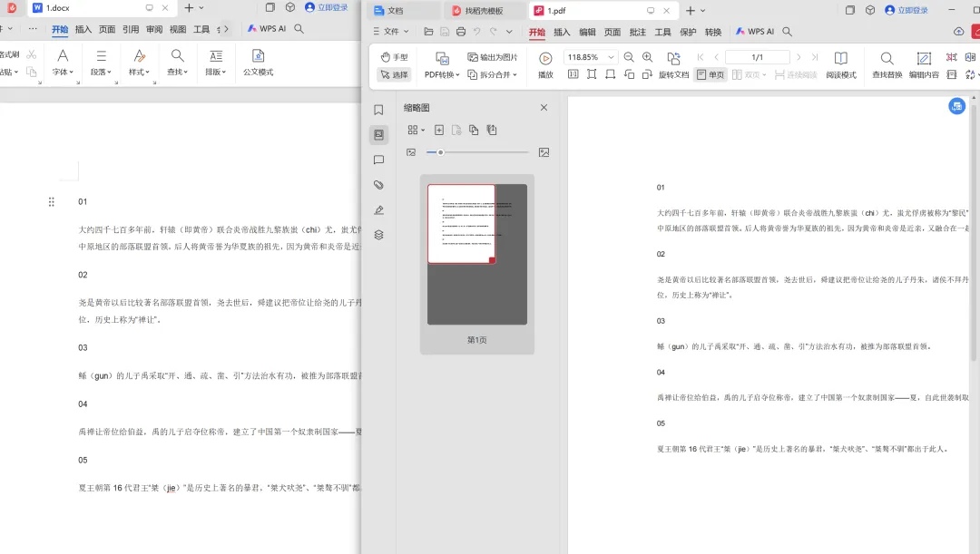The image size is (980, 554).
Task: Toggle Single Page (单页) view
Action: (x=710, y=74)
